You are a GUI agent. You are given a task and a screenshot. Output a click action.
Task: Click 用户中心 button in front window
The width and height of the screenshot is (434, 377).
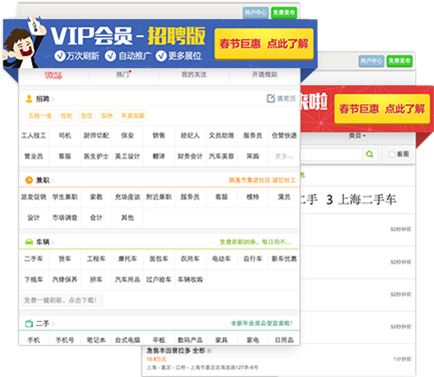[255, 13]
